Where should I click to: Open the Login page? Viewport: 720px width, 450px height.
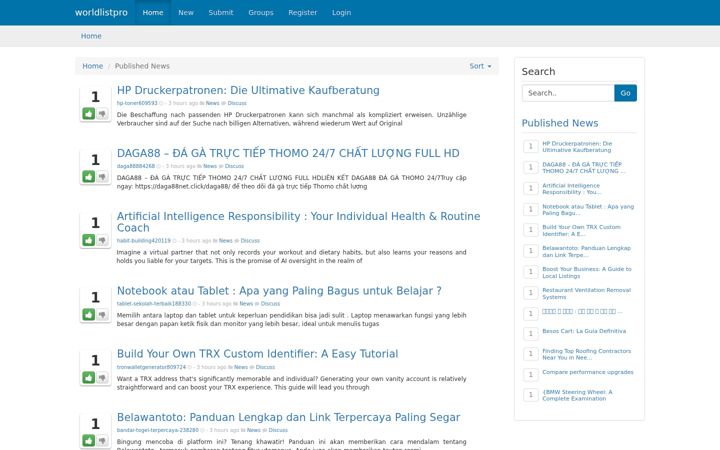click(x=342, y=12)
